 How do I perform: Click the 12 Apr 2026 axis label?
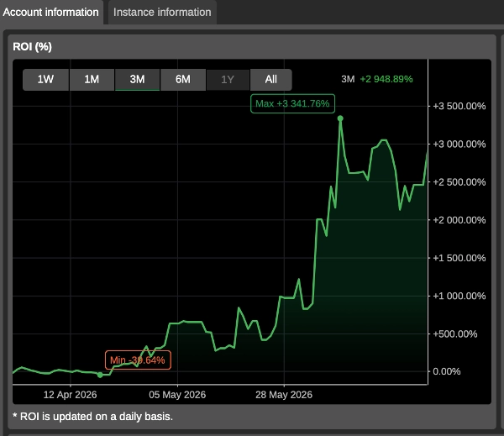pyautogui.click(x=70, y=395)
